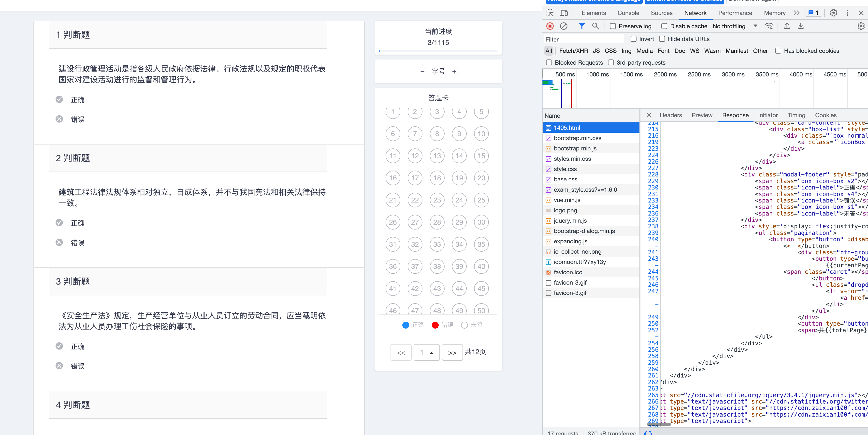Filter requests by Img type
868x435 pixels.
pyautogui.click(x=626, y=51)
